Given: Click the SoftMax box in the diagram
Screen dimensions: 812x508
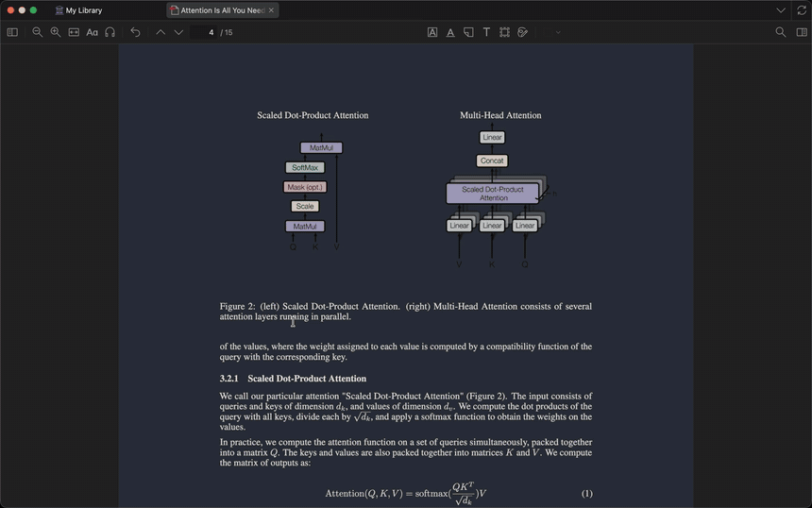Looking at the screenshot, I should [x=305, y=167].
